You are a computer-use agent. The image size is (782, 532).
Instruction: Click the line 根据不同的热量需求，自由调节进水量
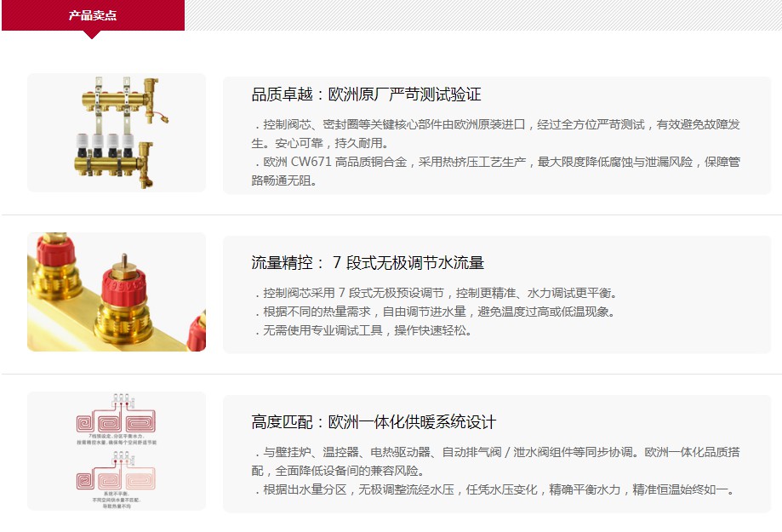pos(436,312)
